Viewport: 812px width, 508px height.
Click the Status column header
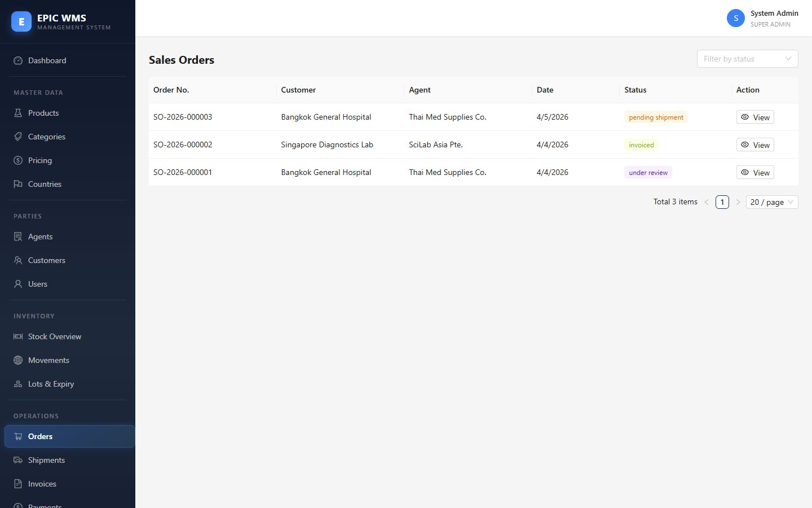click(676, 90)
